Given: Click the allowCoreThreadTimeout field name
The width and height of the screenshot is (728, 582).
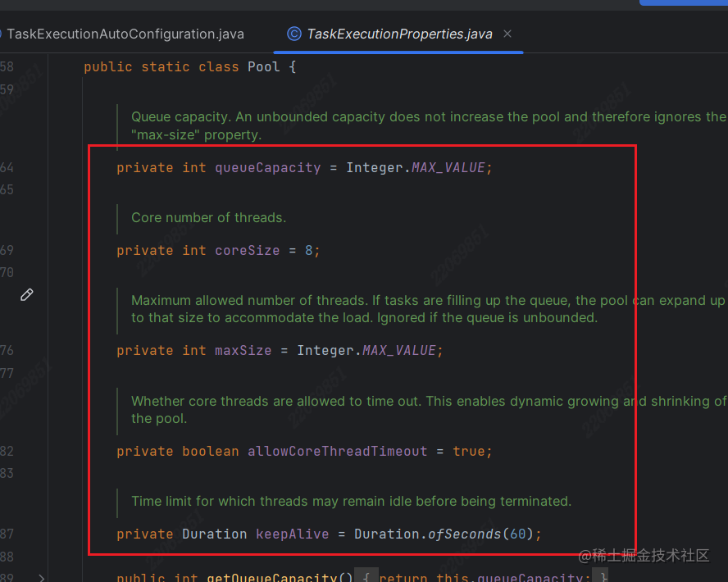Looking at the screenshot, I should click(x=337, y=452).
